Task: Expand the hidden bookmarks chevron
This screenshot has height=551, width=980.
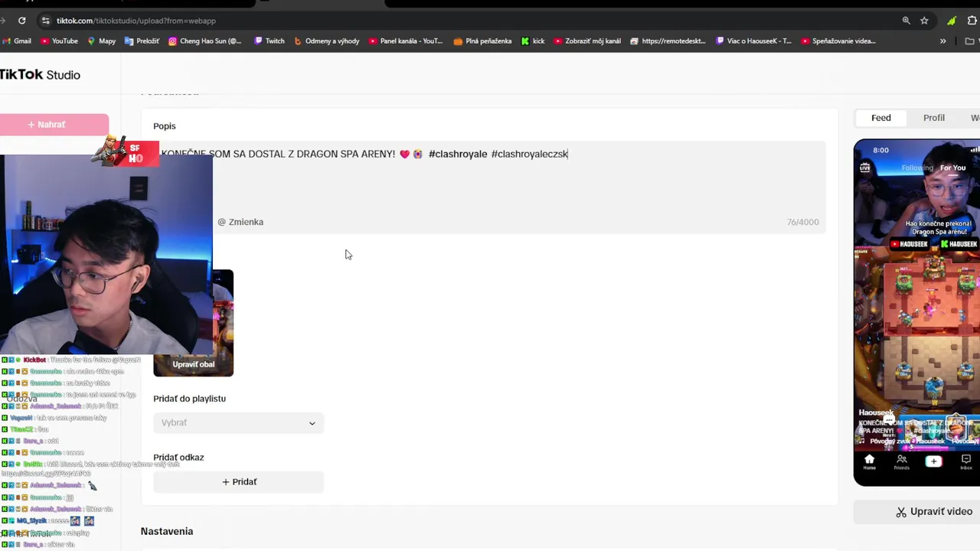Action: (x=942, y=41)
